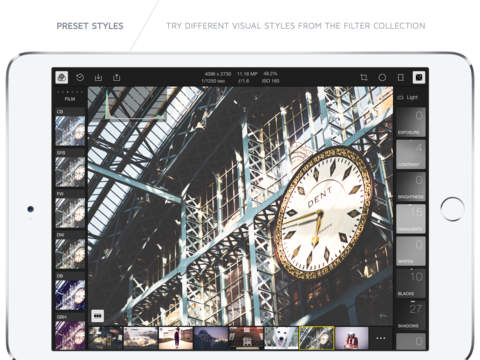Select the crop tool icon
Screen dimensions: 480x360
click(x=364, y=77)
